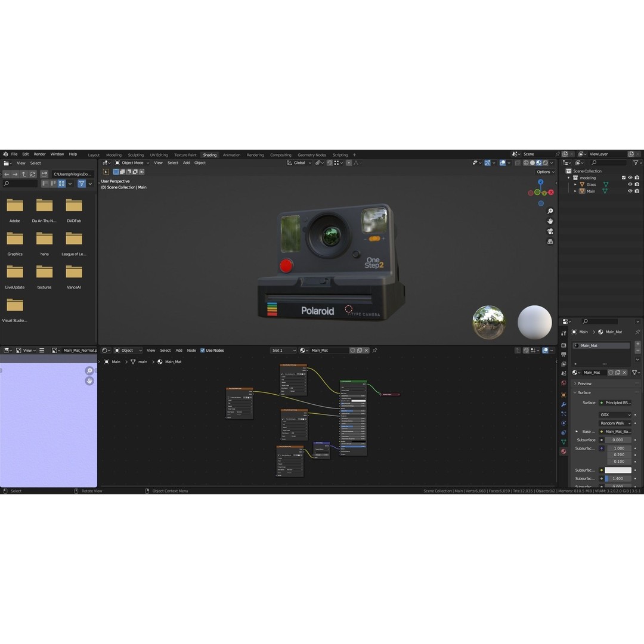Open the node editor Add menu
Screen dimensions: 644x644
[179, 351]
